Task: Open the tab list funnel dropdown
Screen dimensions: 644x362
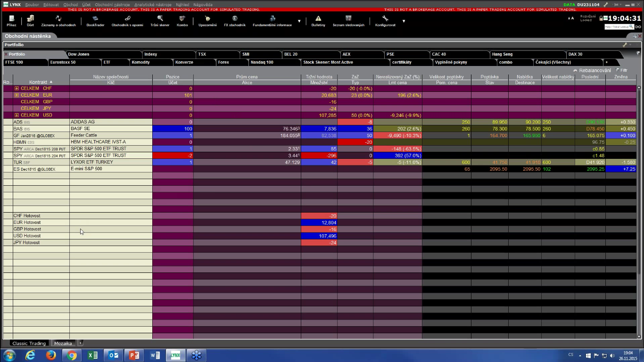Action: click(x=638, y=53)
